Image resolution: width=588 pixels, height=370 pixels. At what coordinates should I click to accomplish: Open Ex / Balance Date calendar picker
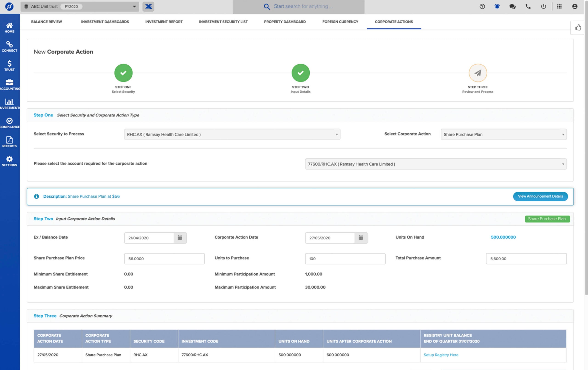click(x=180, y=238)
